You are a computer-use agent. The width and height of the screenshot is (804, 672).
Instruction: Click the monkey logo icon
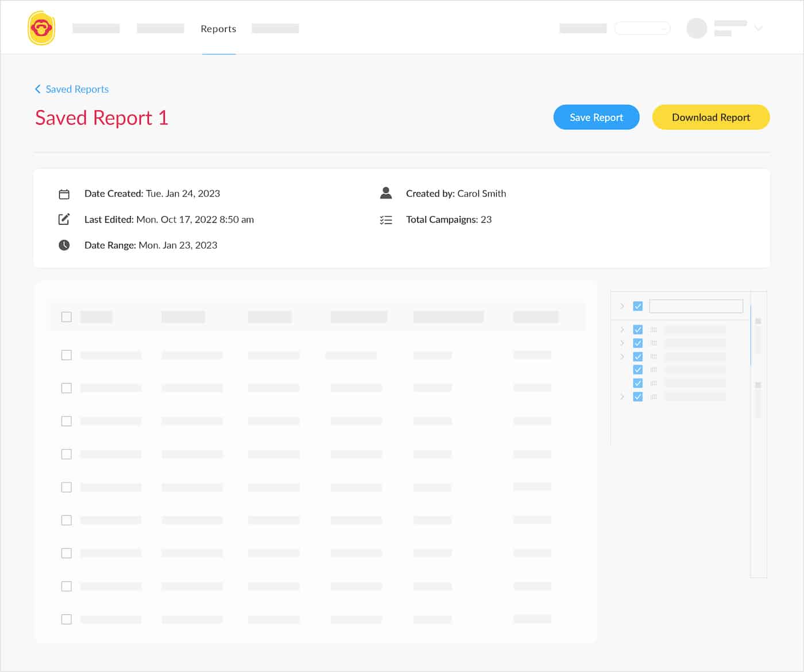pos(41,27)
